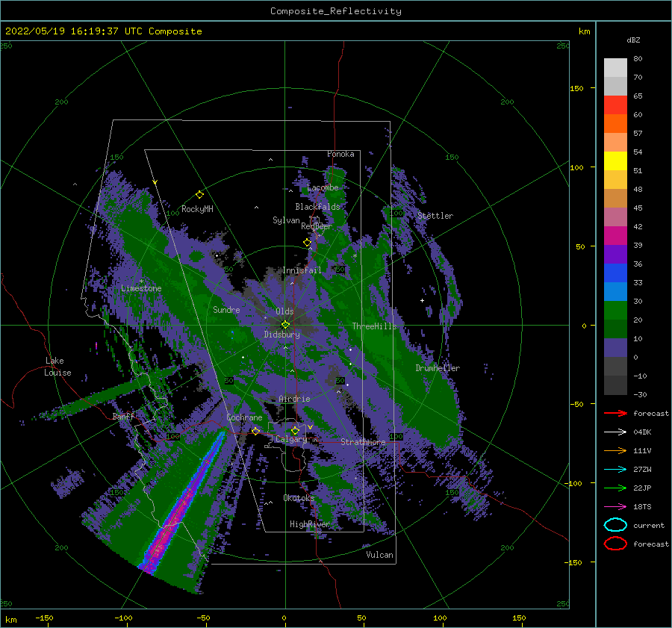Screen dimensions: 672x628
Task: Click the 'ThreeHills' town label
Action: [x=374, y=326]
